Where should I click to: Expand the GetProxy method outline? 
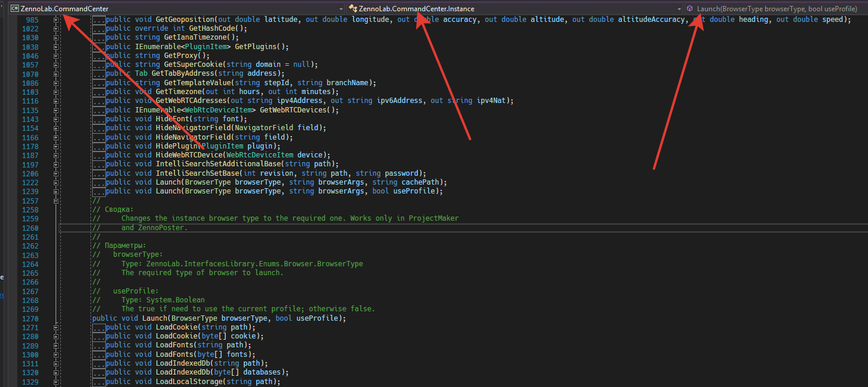click(56, 56)
